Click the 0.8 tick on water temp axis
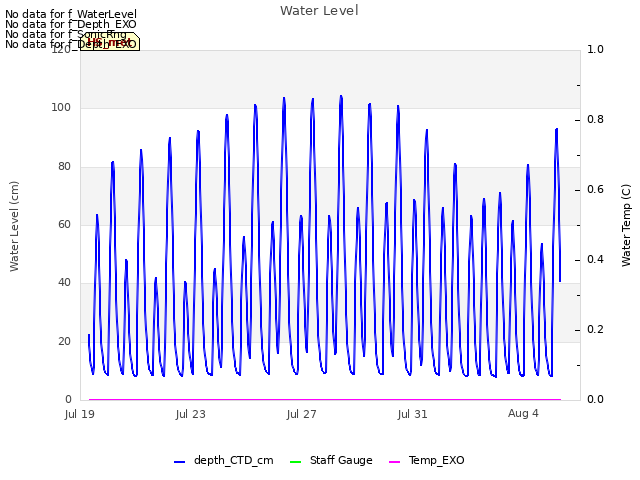This screenshot has width=640, height=480. pyautogui.click(x=596, y=120)
